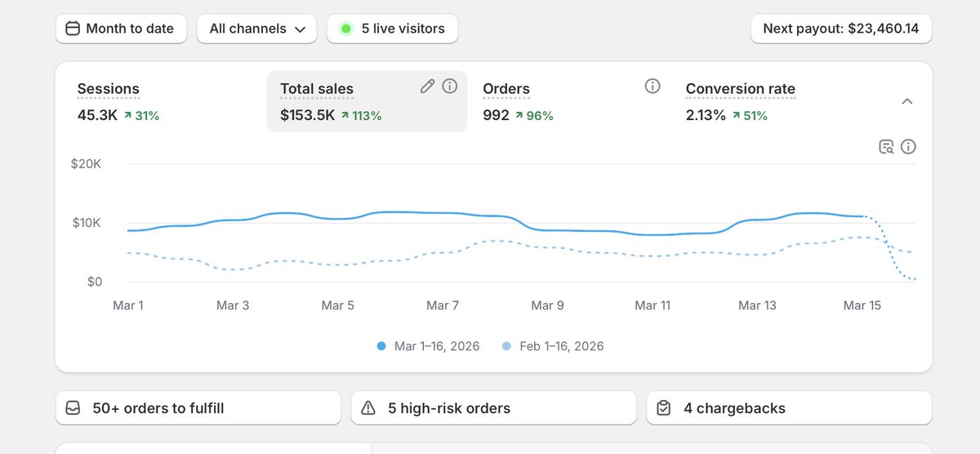
Task: Open the Month to date date picker
Action: click(x=121, y=29)
